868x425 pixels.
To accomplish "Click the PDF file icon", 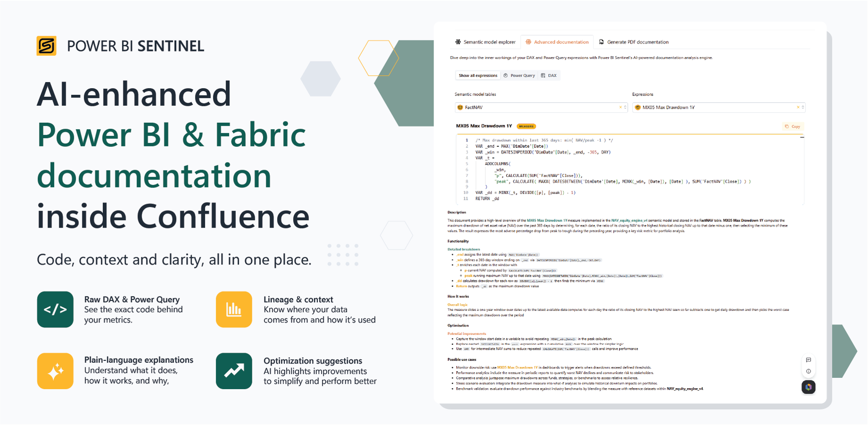I will click(x=601, y=42).
